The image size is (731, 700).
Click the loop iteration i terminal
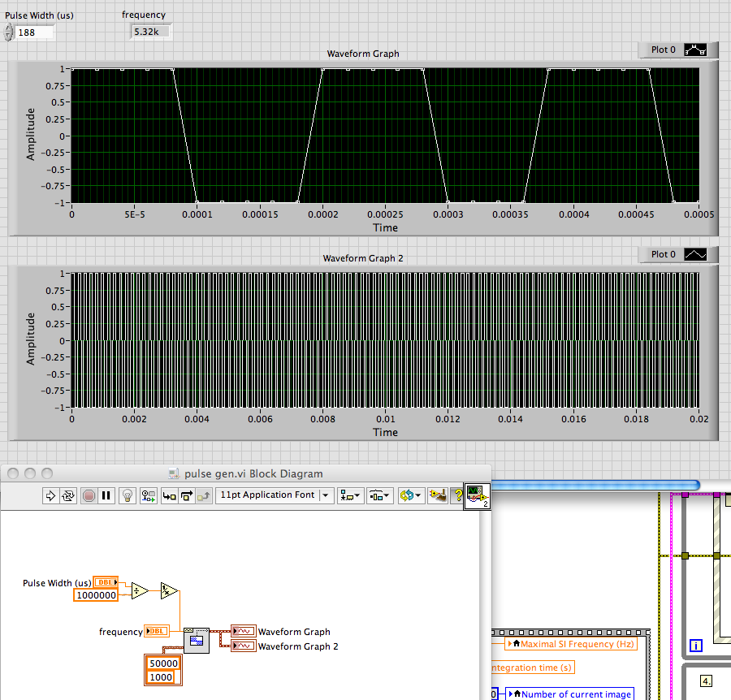(x=695, y=646)
